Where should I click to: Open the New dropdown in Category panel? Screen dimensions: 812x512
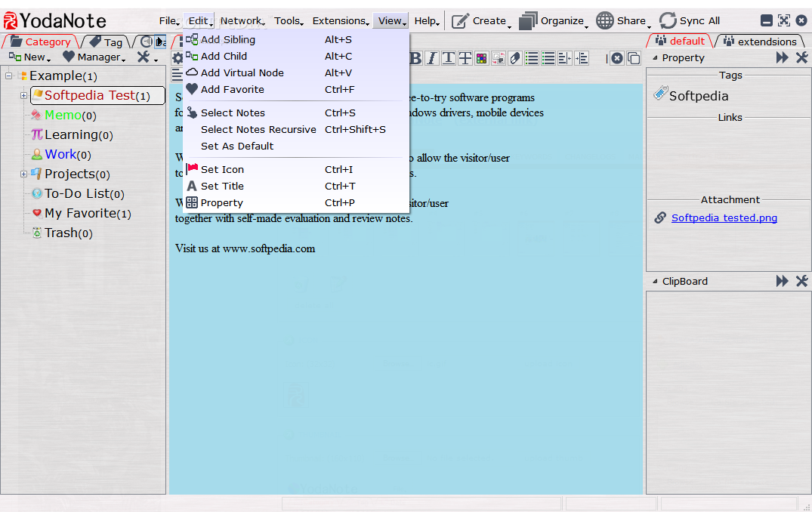tap(29, 57)
